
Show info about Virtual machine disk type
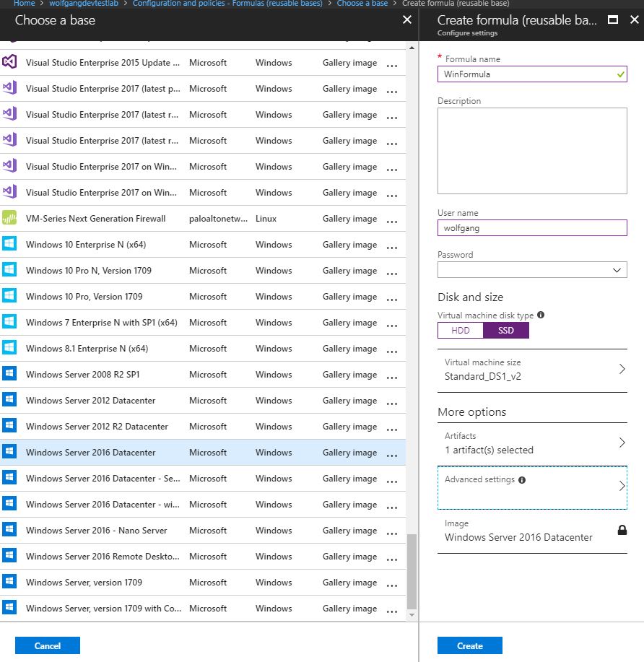click(x=541, y=315)
